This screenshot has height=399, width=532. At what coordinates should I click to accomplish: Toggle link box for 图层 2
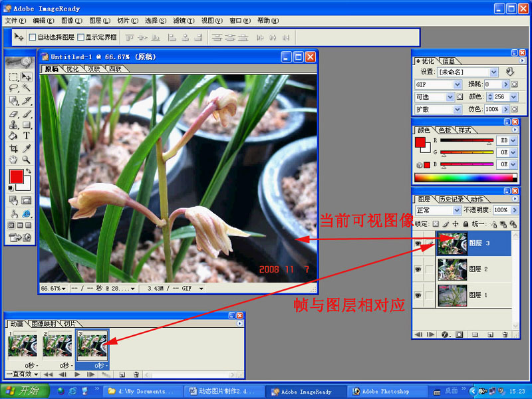click(x=429, y=269)
